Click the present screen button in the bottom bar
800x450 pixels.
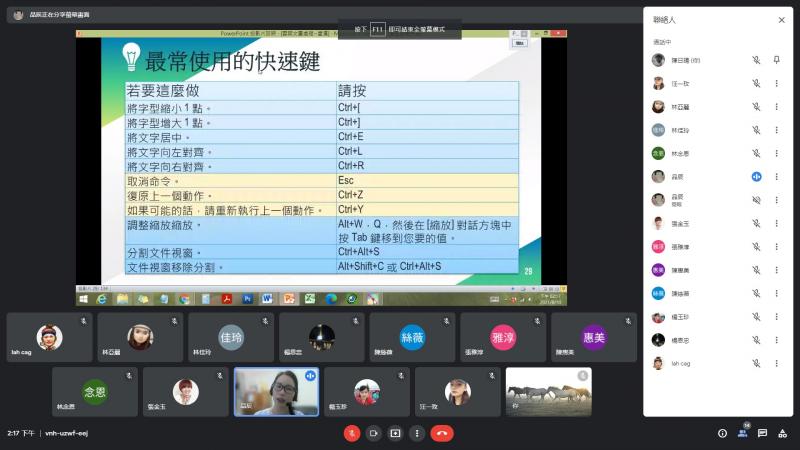tap(395, 433)
